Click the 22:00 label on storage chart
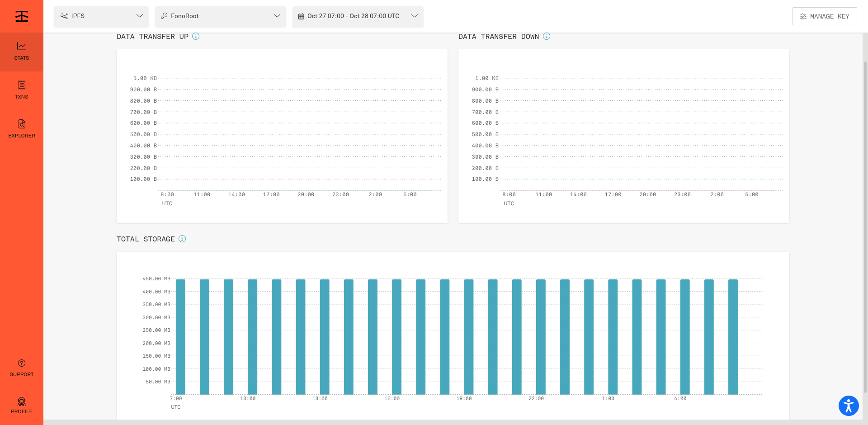The height and width of the screenshot is (425, 868). point(536,398)
